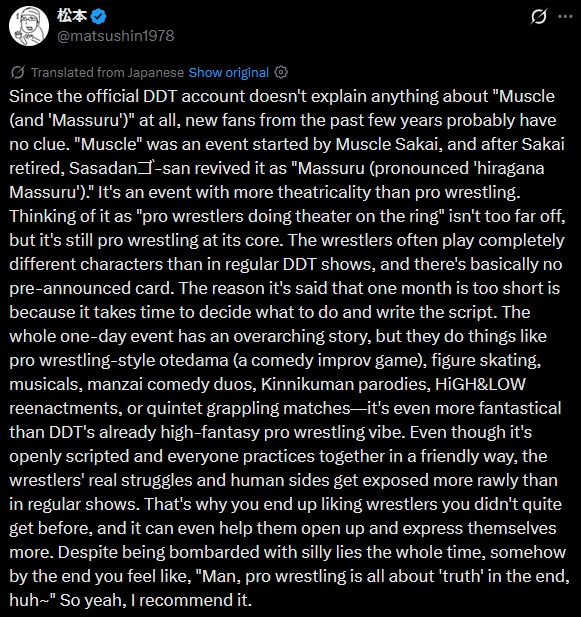Open the three-dot More options menu
Screen dimensions: 581x617
click(x=565, y=17)
